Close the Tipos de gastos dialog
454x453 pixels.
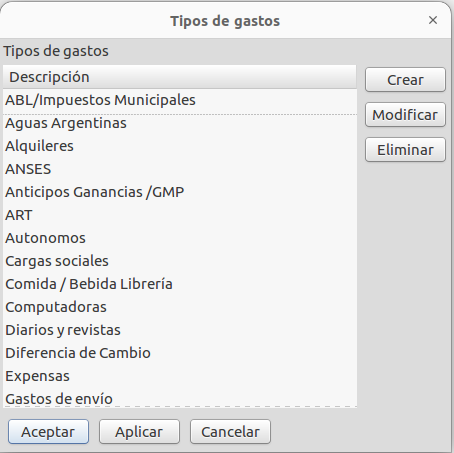(x=433, y=20)
